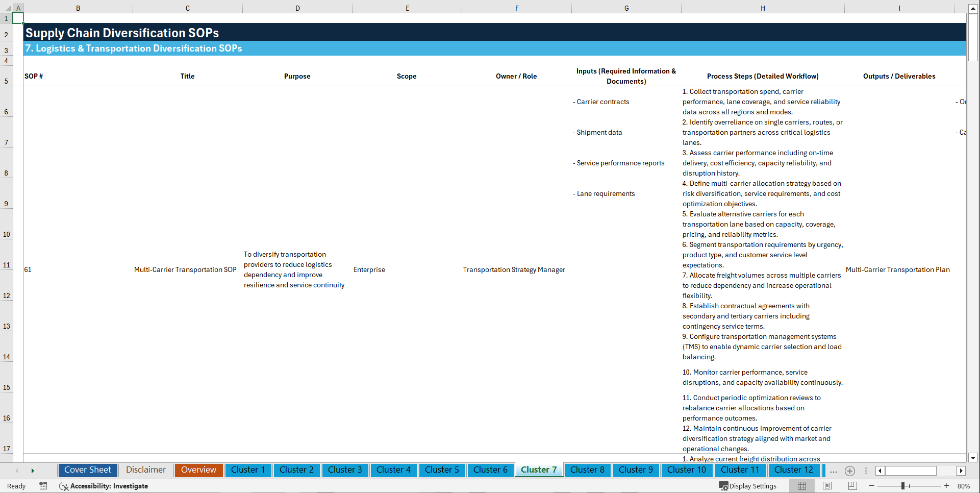Click the Logistics & Transportation Diversification SOPs subtitle
The image size is (980, 493).
134,48
